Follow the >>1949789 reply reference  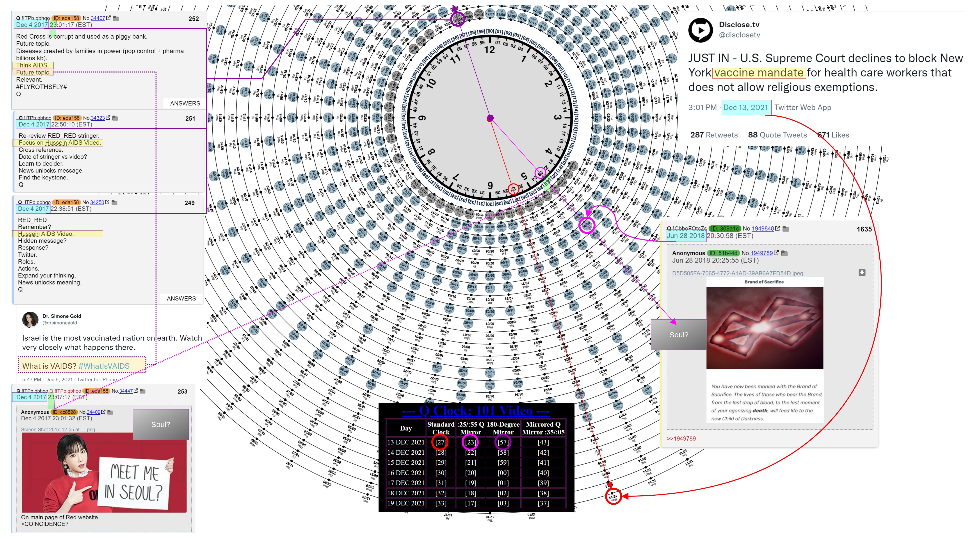point(681,438)
